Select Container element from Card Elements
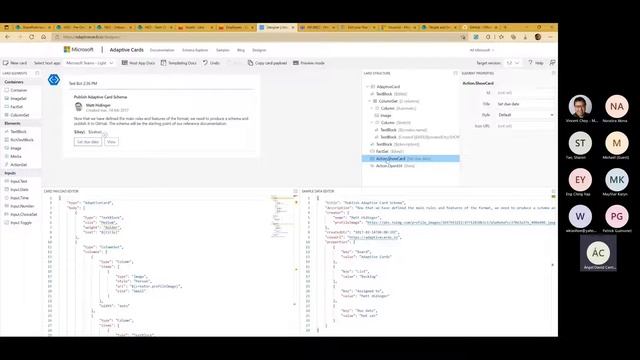This screenshot has width=640, height=360. [x=18, y=90]
